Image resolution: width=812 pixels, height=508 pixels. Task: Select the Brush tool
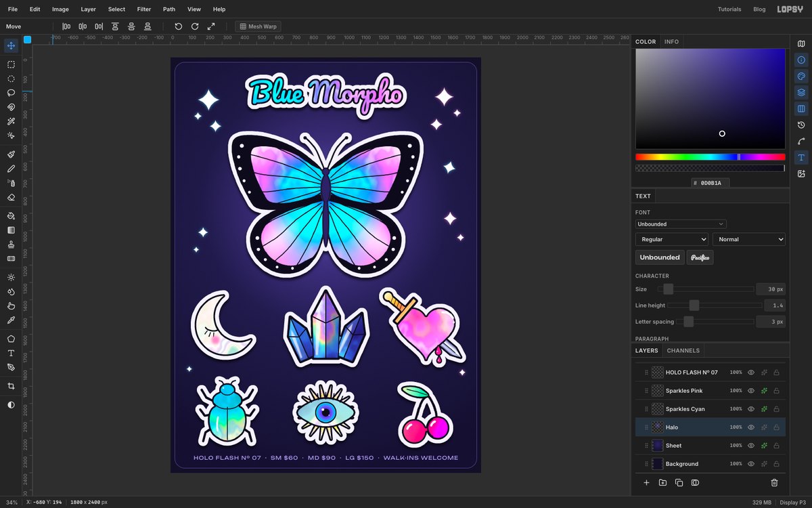tap(11, 154)
